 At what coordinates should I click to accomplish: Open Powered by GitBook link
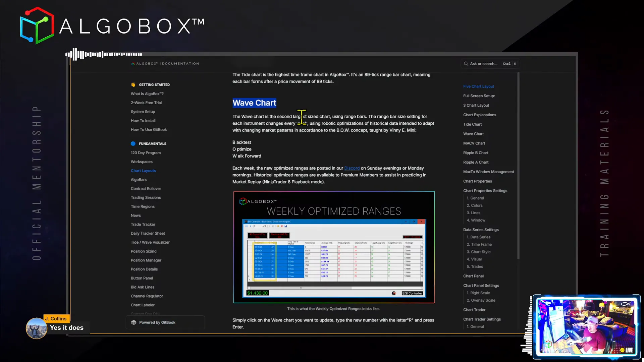(165, 322)
